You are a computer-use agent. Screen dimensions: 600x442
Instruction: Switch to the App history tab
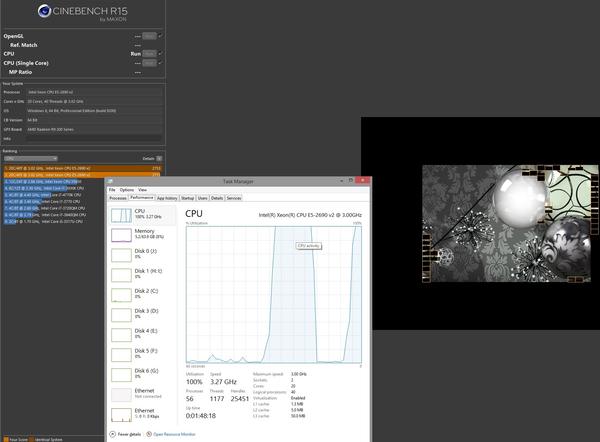coord(167,198)
